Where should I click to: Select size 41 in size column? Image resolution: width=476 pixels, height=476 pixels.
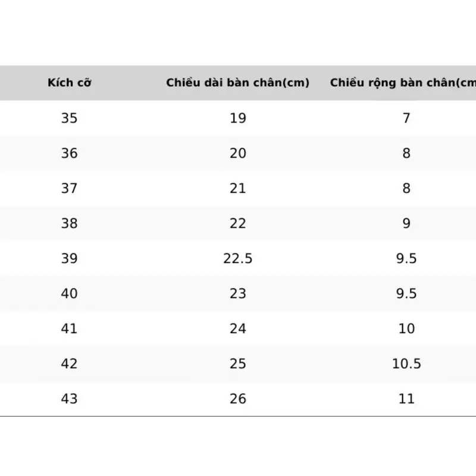(69, 328)
